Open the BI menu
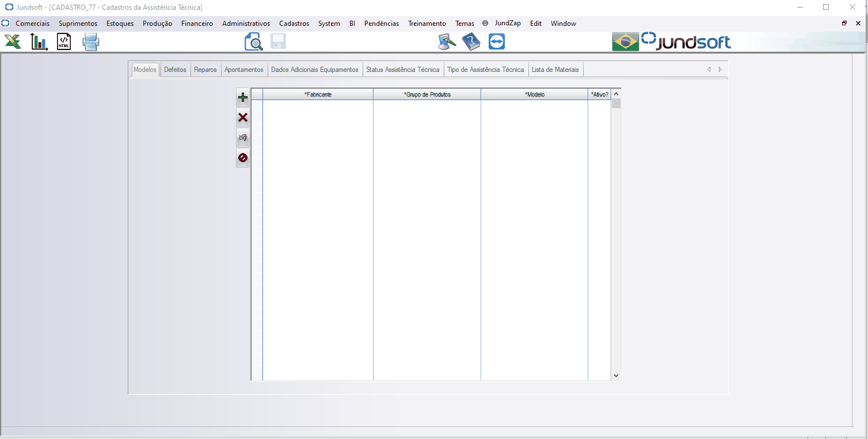The image size is (868, 439). pos(352,24)
